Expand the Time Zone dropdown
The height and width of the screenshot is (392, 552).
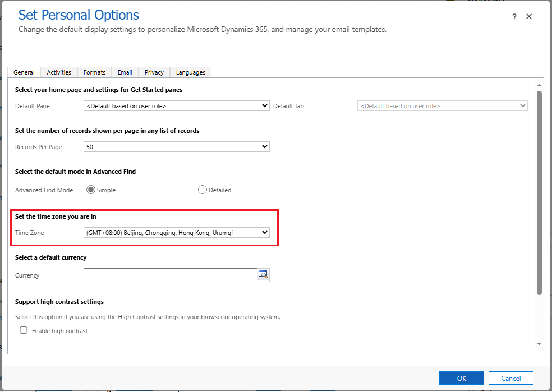tap(176, 232)
